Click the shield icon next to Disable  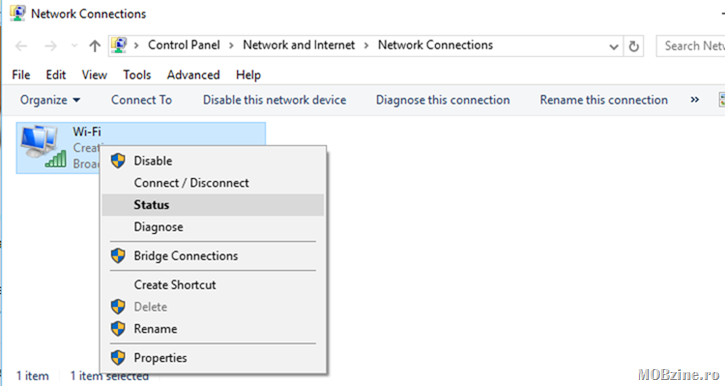(118, 161)
